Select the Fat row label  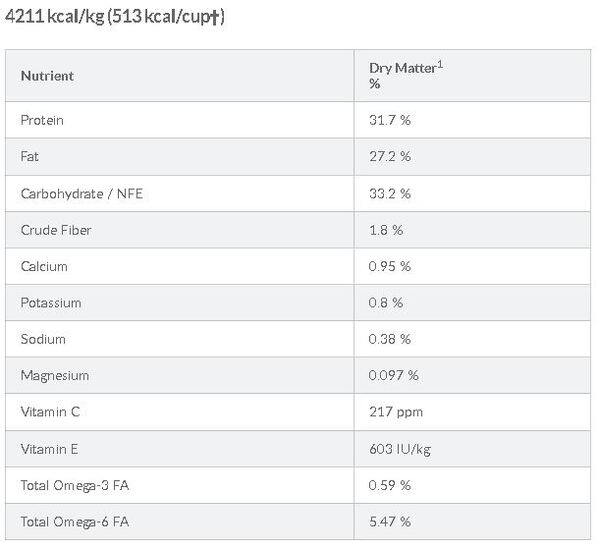tap(29, 157)
